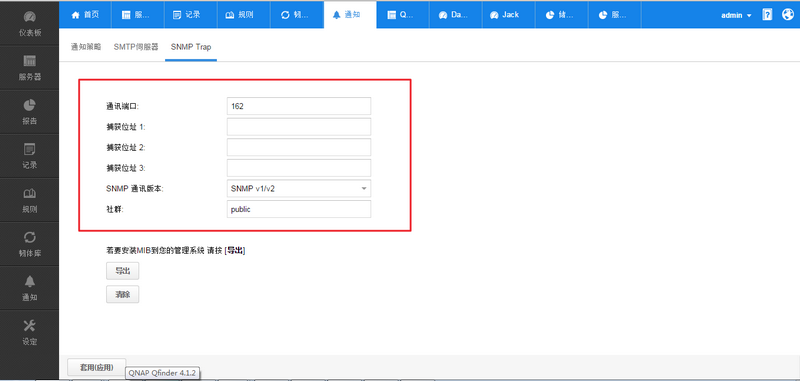
Task: Expand the SNMP 通讯版本 dropdown
Action: [299, 188]
